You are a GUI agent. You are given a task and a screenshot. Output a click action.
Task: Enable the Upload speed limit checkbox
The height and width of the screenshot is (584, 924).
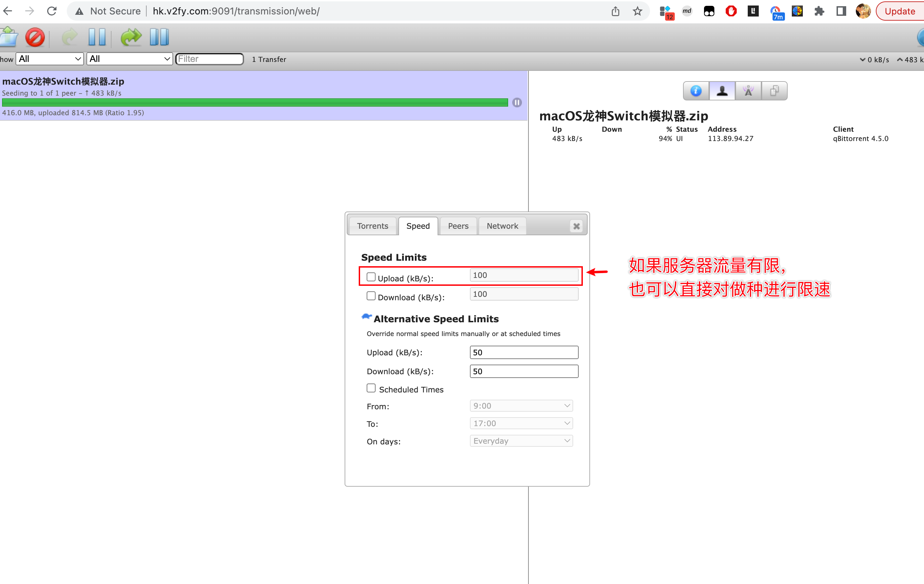pos(371,277)
